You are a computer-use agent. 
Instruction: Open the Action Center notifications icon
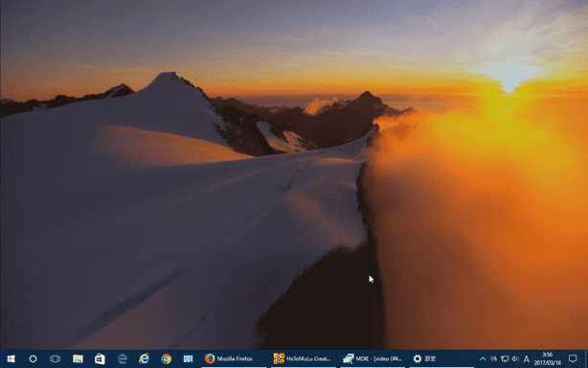pyautogui.click(x=573, y=359)
